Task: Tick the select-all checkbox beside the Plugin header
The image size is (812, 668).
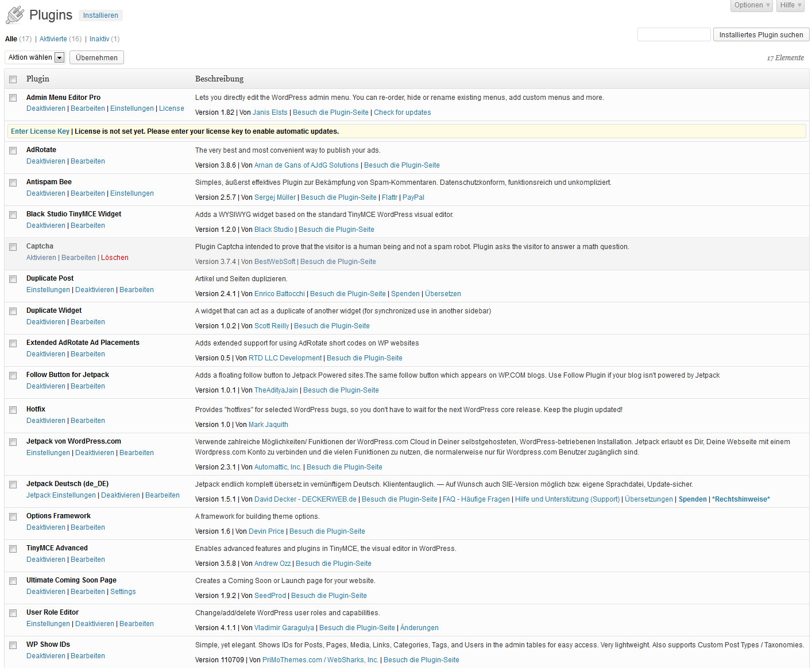Action: click(x=13, y=79)
